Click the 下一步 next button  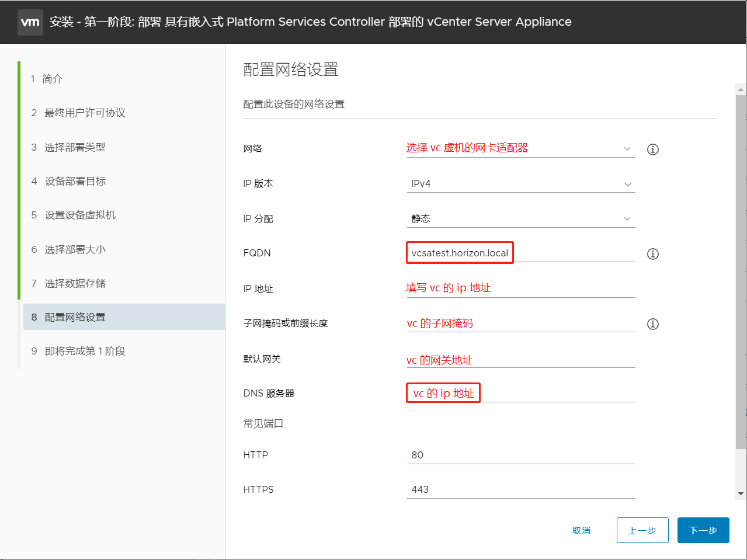[703, 530]
